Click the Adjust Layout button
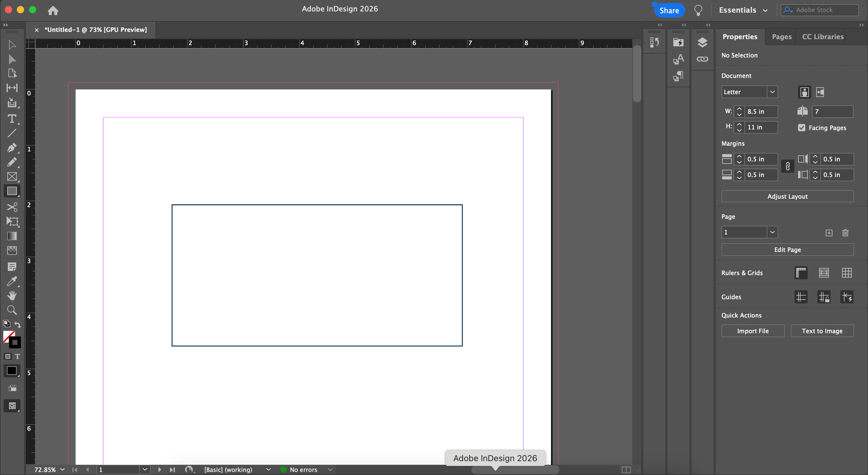 coord(787,196)
